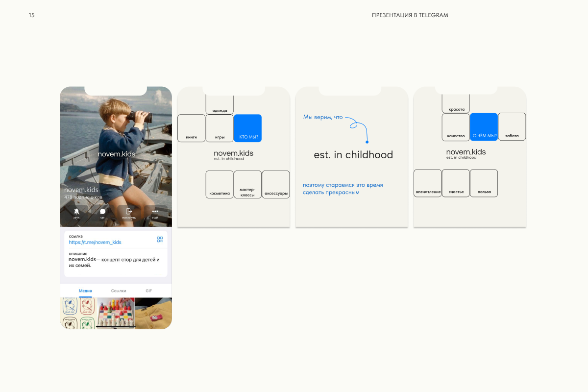Click the '478 подписчиков' subscriber count
The height and width of the screenshot is (392, 588).
[x=83, y=197]
